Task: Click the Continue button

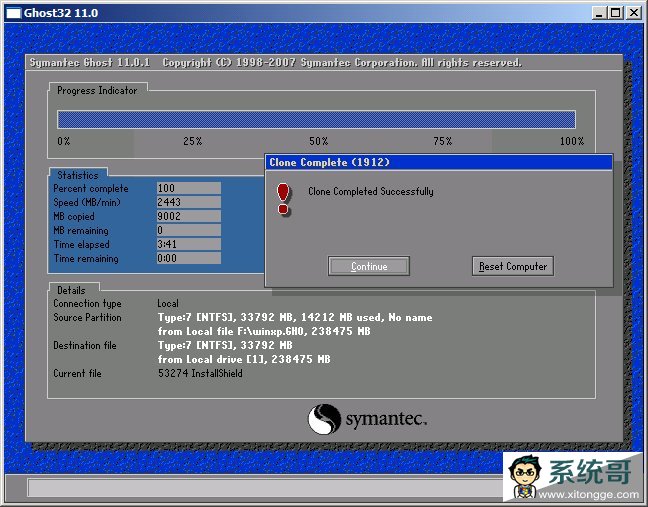Action: pyautogui.click(x=369, y=266)
